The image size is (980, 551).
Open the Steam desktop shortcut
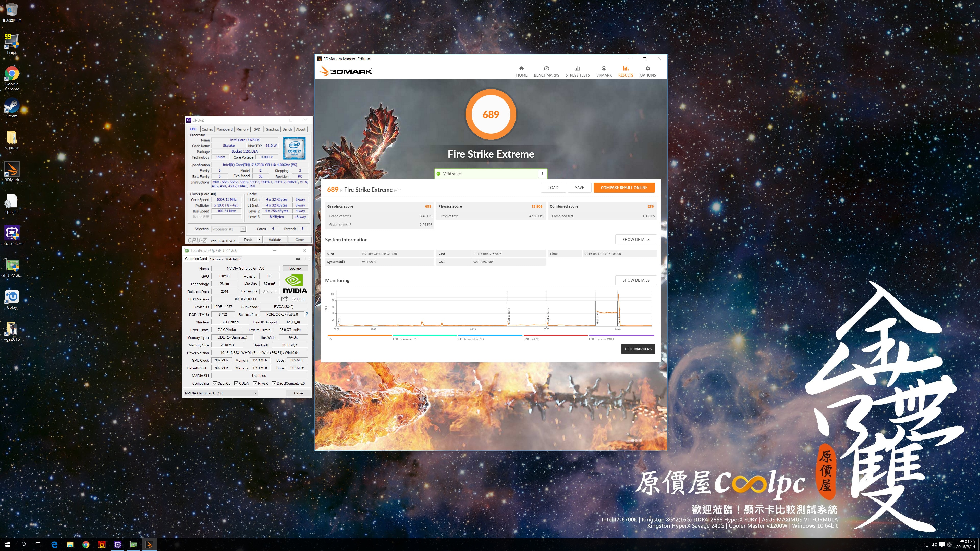click(x=12, y=108)
